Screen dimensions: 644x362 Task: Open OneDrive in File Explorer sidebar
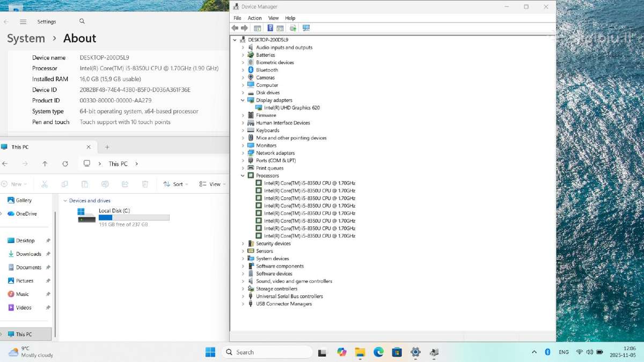[26, 213]
